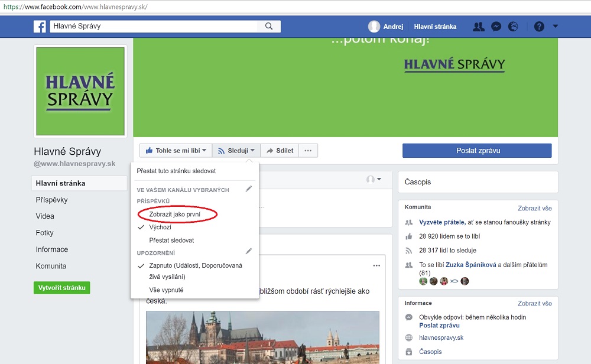This screenshot has height=364, width=591.
Task: Open the Informace sidebar tab
Action: [x=51, y=249]
